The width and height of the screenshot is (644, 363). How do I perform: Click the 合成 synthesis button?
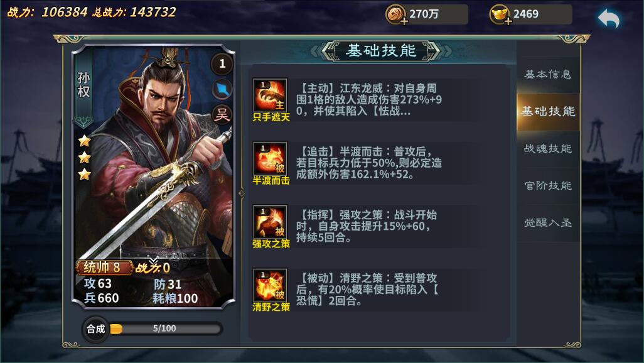pos(95,329)
